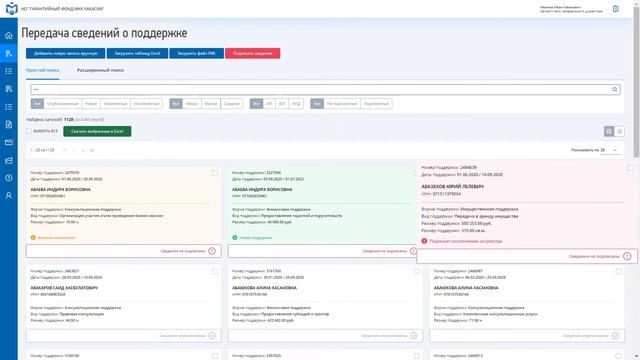640x360 pixels.
Task: Click the green new-support status icon on Абаева card
Action: 235,238
